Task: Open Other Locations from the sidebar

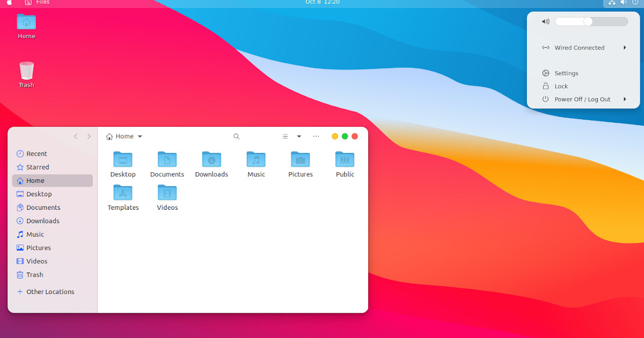Action: (x=50, y=291)
